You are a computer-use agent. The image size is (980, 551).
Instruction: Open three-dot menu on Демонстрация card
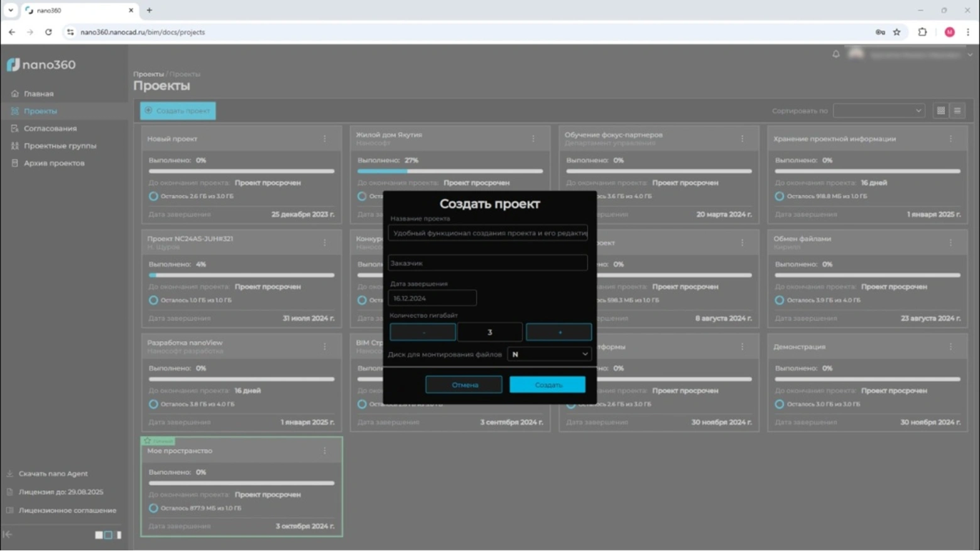coord(950,347)
